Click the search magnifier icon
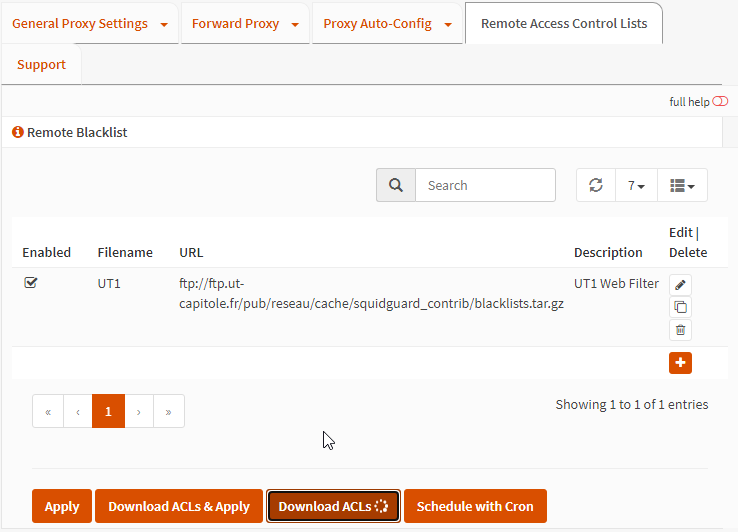 pyautogui.click(x=396, y=185)
